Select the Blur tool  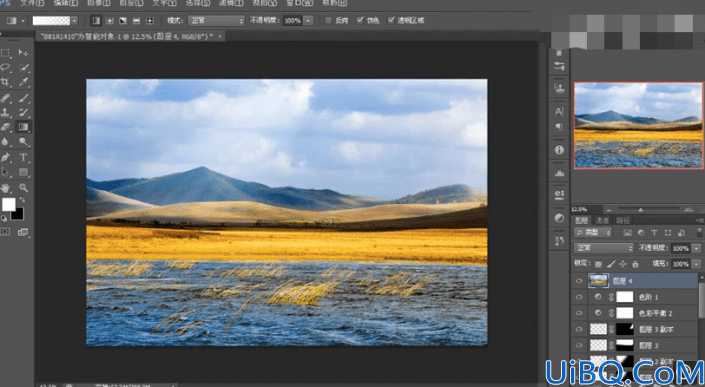coord(5,142)
